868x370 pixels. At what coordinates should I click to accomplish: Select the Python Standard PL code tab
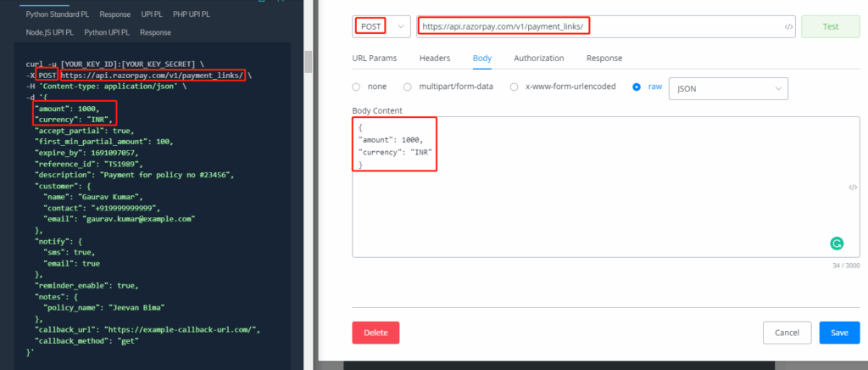tap(58, 14)
